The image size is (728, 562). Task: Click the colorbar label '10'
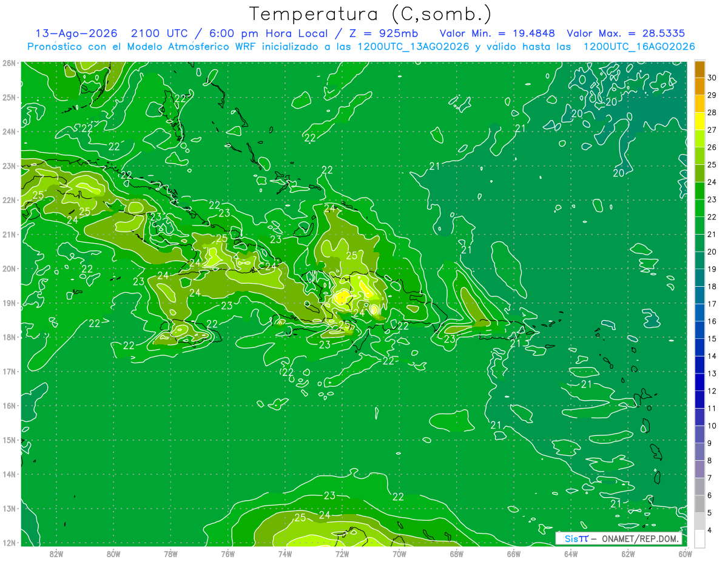coord(712,426)
